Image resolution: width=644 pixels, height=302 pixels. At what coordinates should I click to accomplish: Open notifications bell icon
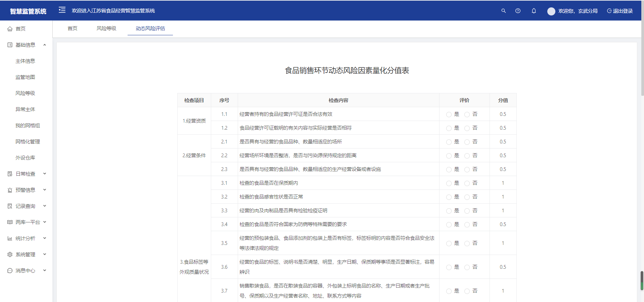534,11
